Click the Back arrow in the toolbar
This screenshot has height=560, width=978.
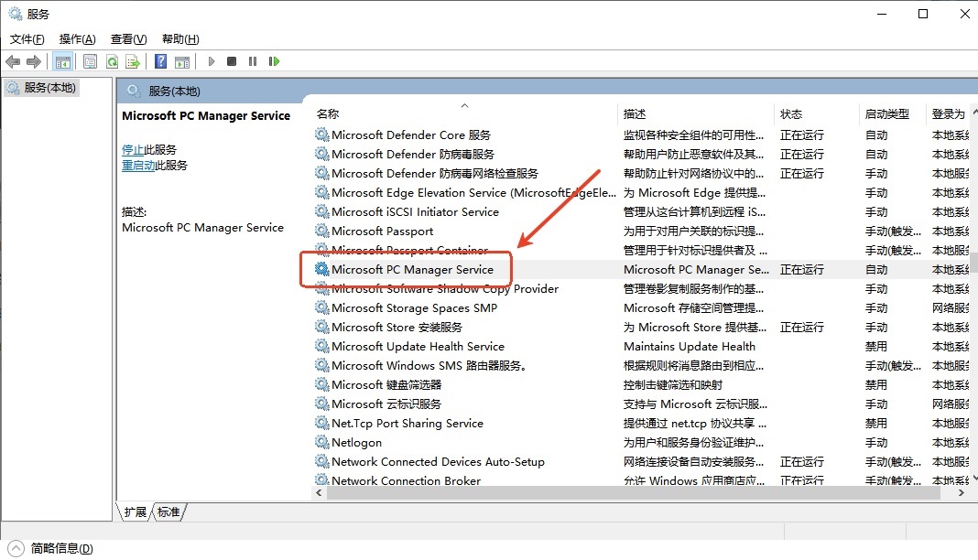[13, 61]
